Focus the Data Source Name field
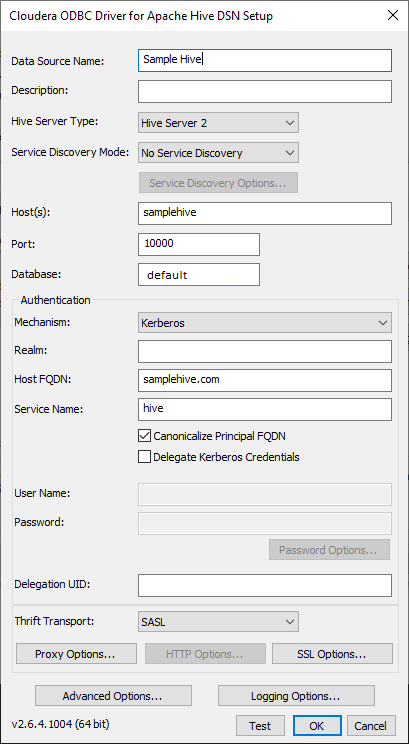The height and width of the screenshot is (744, 409). (x=265, y=60)
